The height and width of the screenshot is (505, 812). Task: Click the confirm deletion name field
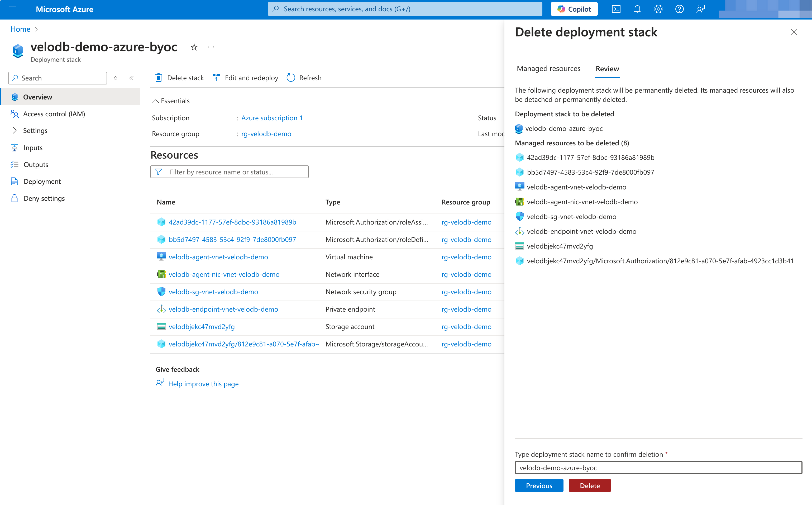tap(658, 468)
